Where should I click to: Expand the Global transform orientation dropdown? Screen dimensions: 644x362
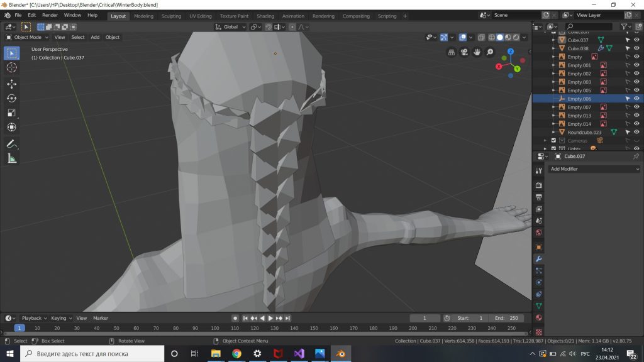click(230, 27)
